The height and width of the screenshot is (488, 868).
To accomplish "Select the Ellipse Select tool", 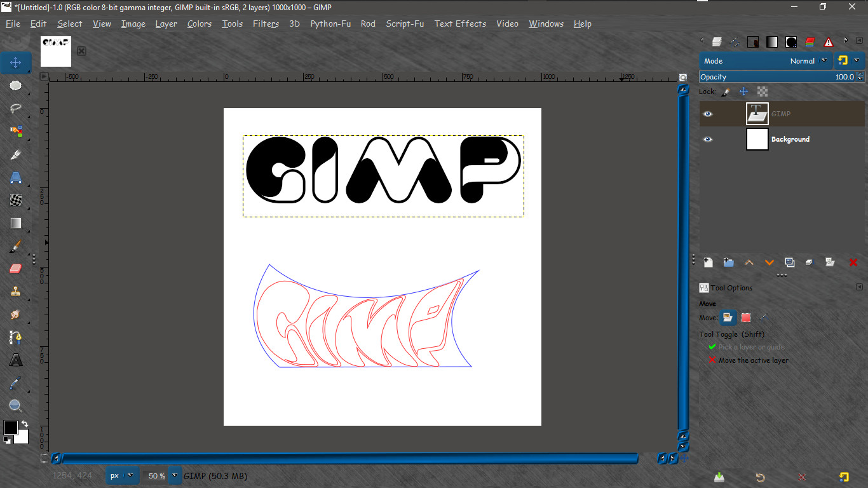I will click(16, 86).
